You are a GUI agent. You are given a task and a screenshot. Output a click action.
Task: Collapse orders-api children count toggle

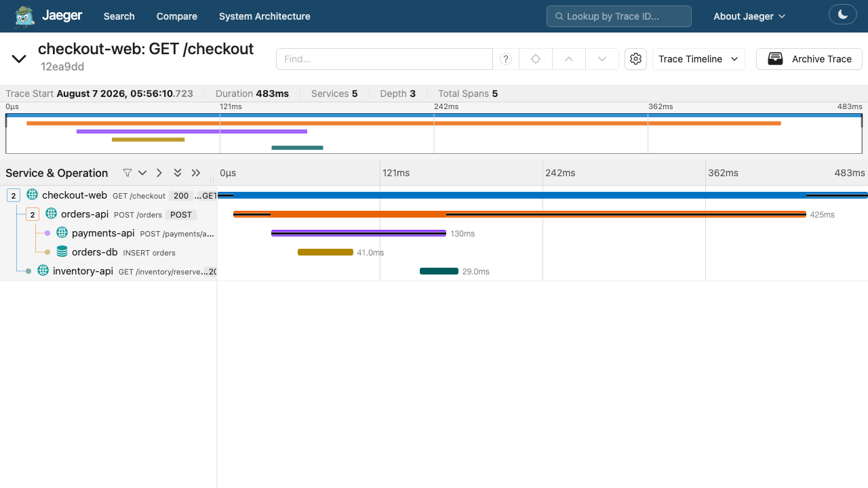point(33,214)
